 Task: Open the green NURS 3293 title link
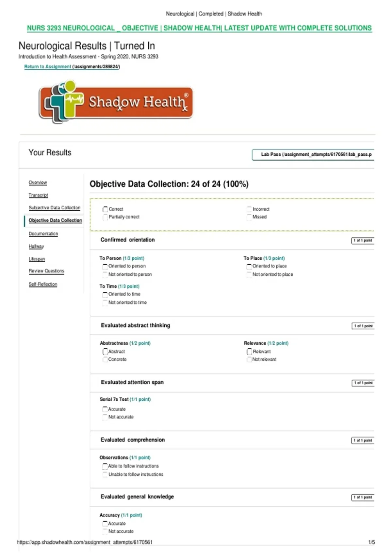[x=199, y=28]
